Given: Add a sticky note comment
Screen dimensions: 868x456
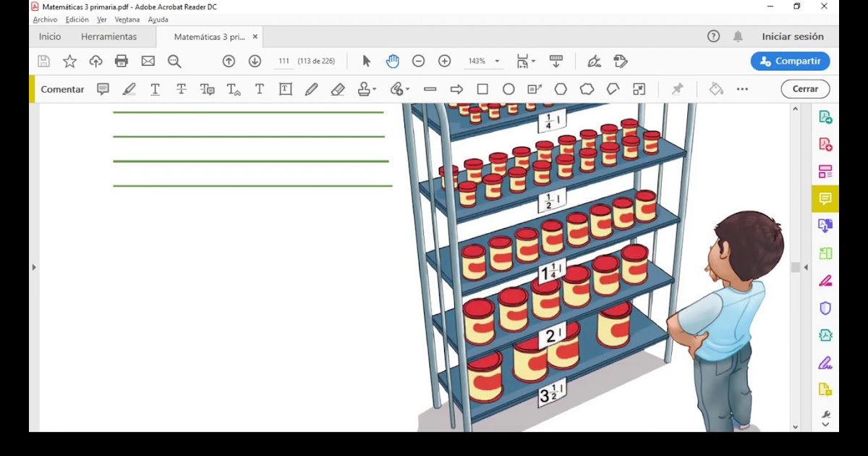Looking at the screenshot, I should pyautogui.click(x=103, y=89).
